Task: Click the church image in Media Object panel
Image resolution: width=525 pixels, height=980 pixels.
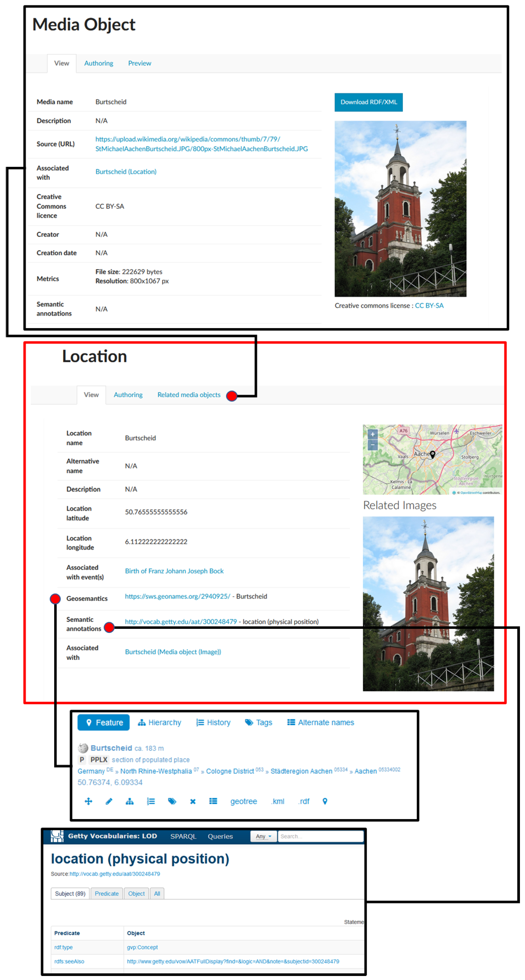Action: coord(401,209)
